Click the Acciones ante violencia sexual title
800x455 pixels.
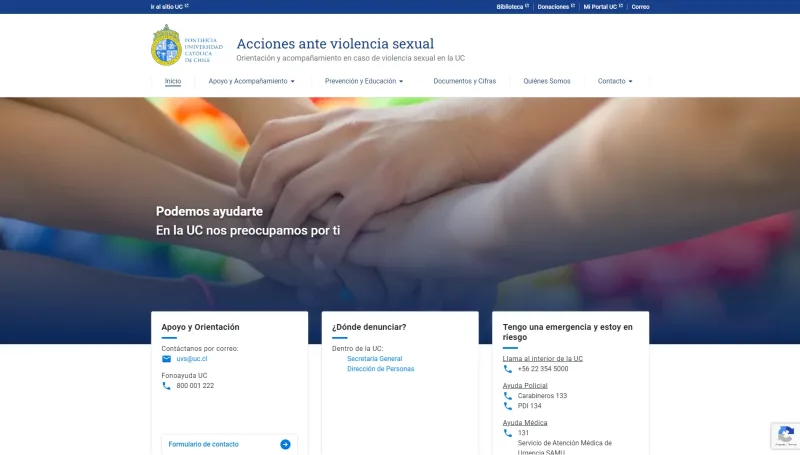coord(335,43)
